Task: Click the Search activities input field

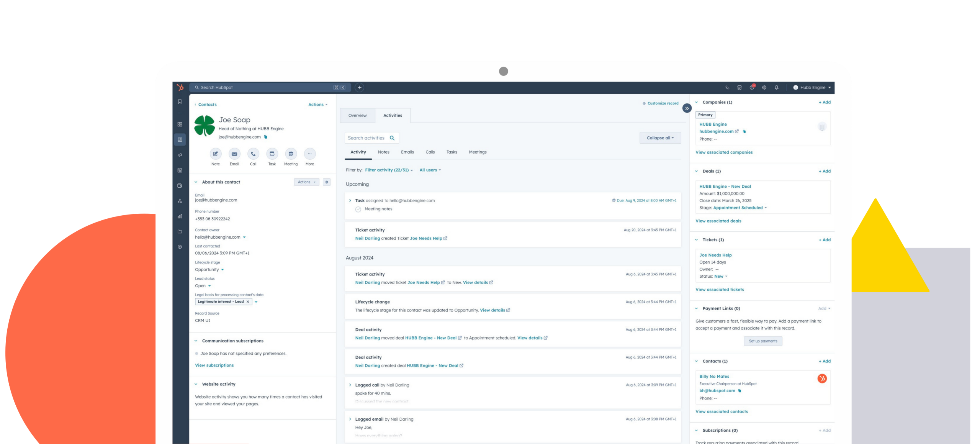Action: 366,138
